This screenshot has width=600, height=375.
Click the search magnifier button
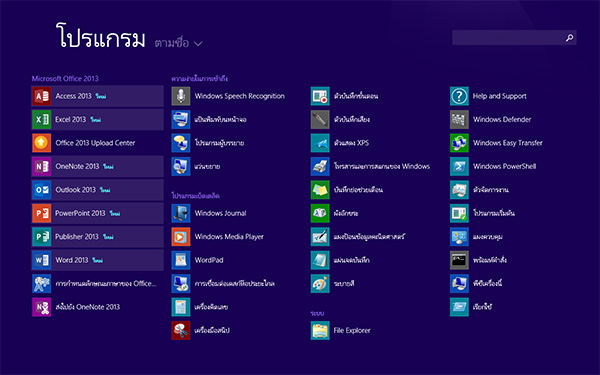[x=569, y=38]
